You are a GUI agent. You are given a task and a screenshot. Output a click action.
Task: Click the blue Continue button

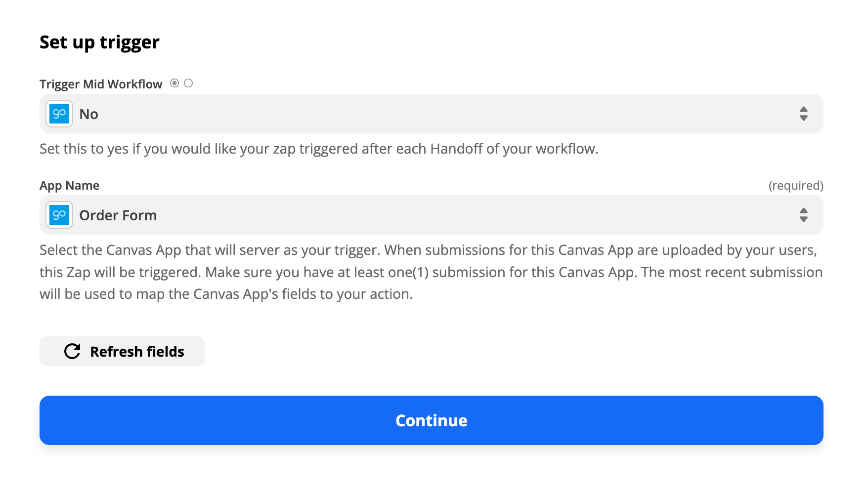(432, 420)
